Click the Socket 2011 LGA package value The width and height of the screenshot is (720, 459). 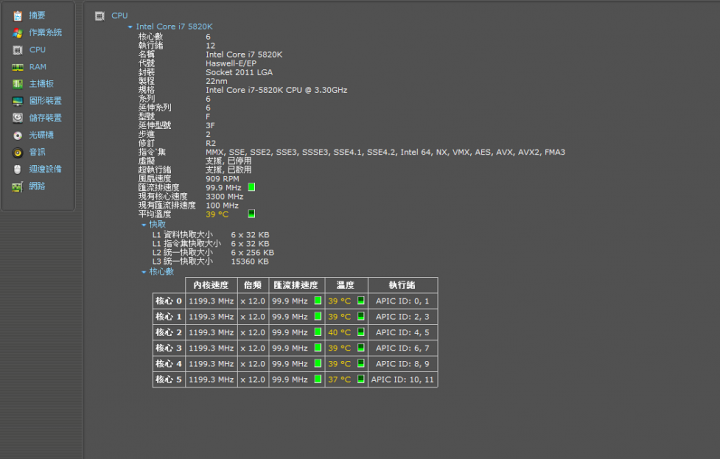point(239,72)
